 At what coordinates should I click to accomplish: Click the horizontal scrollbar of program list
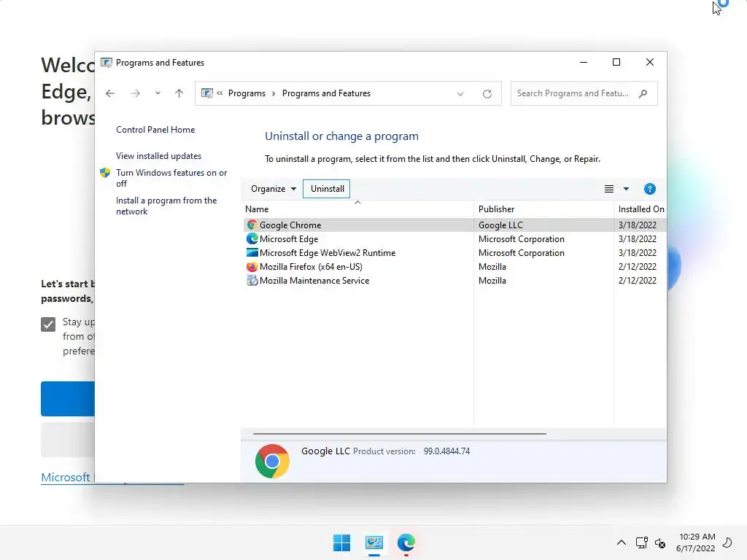pos(399,434)
